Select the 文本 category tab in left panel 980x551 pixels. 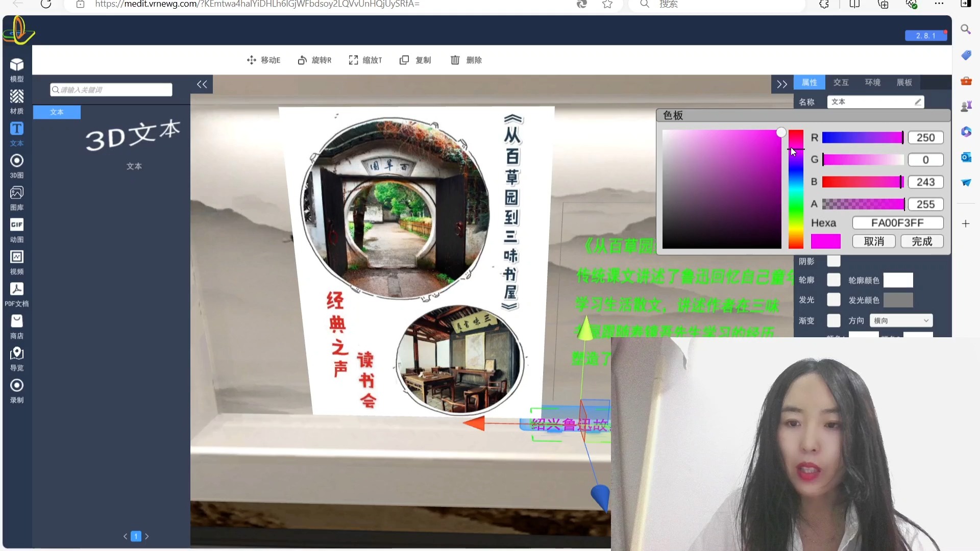click(57, 112)
